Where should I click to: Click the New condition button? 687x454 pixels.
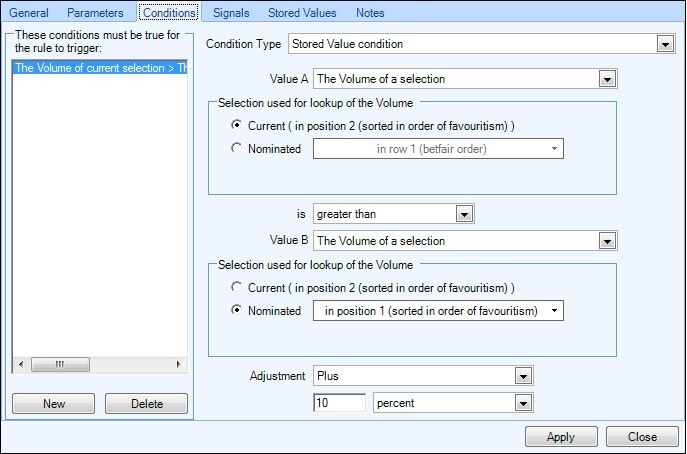click(53, 404)
